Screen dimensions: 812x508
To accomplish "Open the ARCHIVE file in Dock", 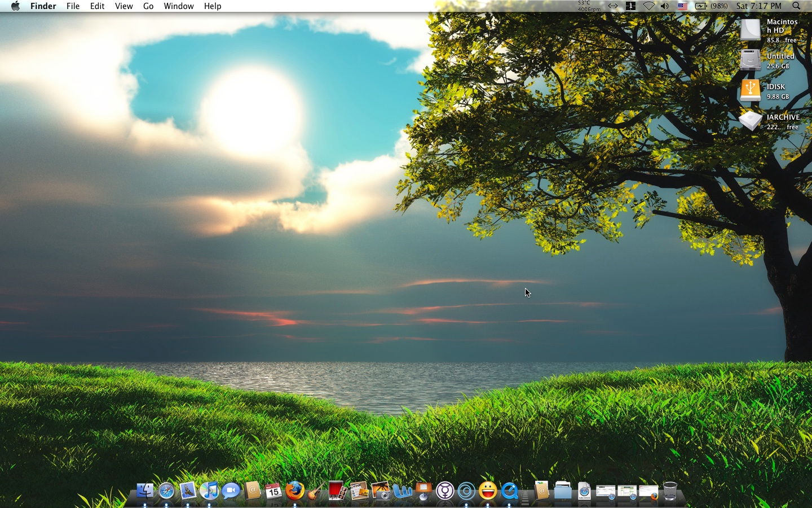I will pyautogui.click(x=584, y=491).
